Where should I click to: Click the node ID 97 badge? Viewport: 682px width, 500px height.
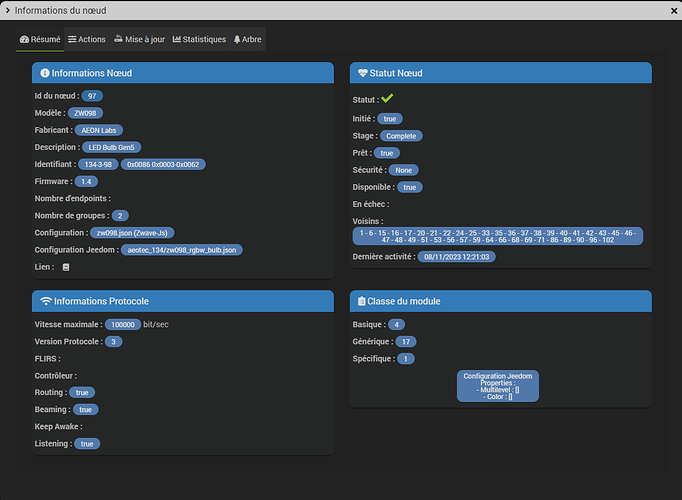92,96
